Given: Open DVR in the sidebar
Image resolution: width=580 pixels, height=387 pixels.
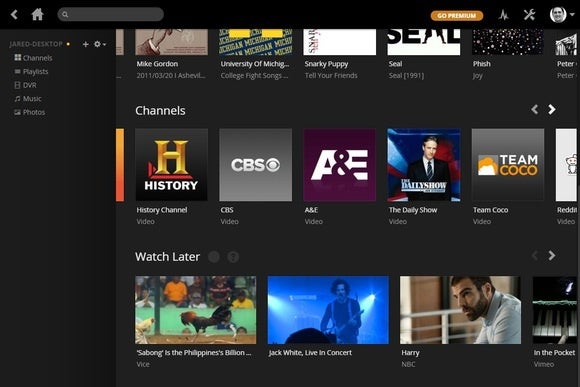Looking at the screenshot, I should 25,85.
